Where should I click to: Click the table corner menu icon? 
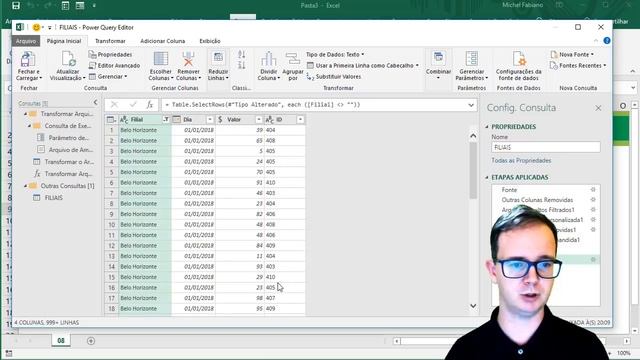[x=111, y=120]
